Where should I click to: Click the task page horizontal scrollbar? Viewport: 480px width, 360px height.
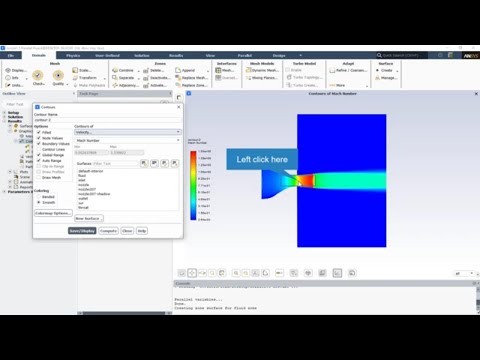(124, 313)
